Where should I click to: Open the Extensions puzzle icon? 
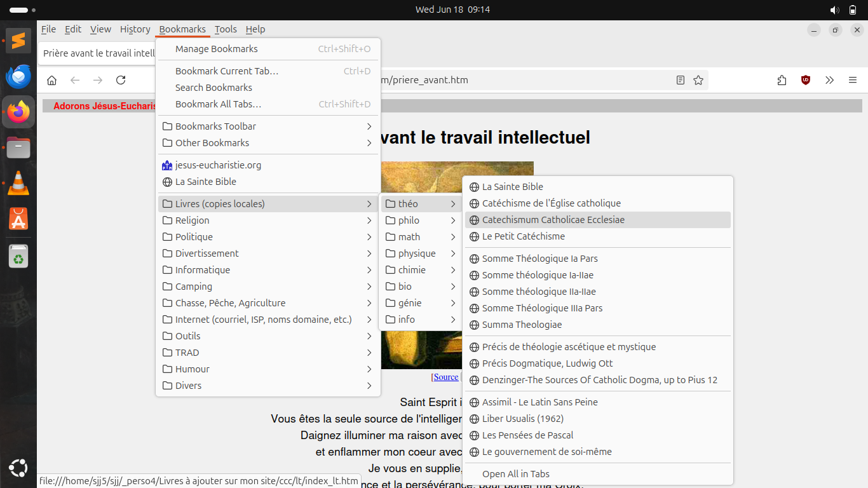pos(782,80)
